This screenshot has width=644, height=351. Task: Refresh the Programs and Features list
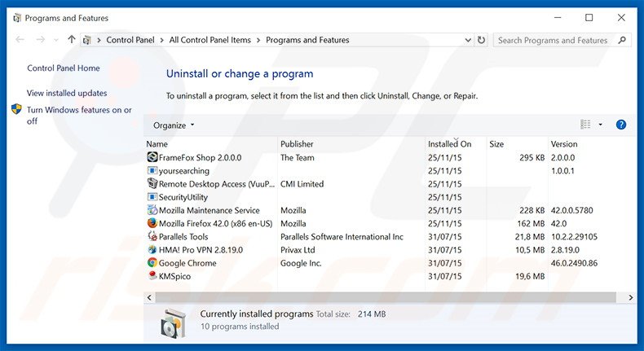[481, 40]
